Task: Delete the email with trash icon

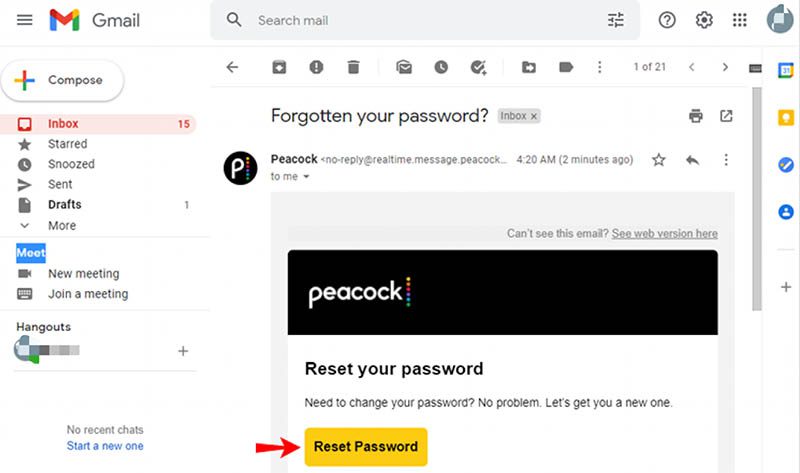Action: (353, 67)
